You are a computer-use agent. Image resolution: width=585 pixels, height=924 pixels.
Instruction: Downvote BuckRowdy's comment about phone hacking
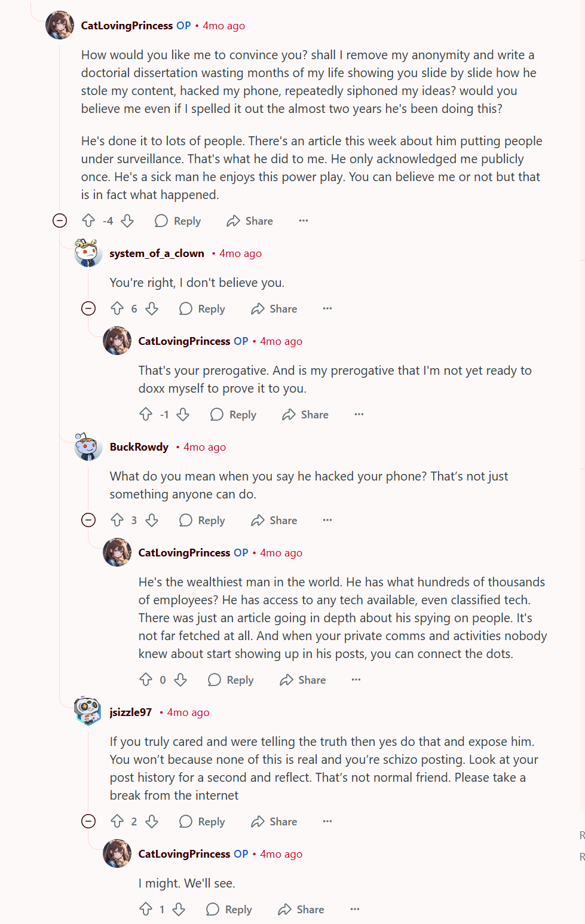pos(152,520)
